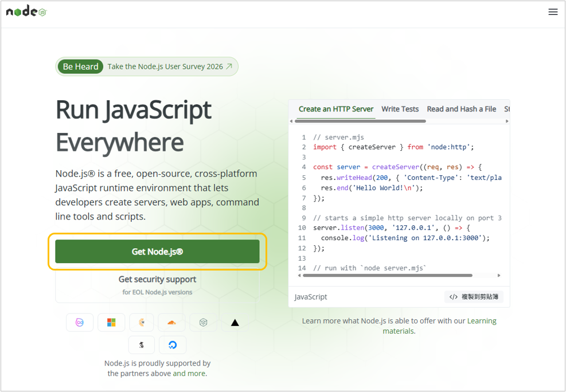Image resolution: width=566 pixels, height=392 pixels.
Task: Follow the 'and more' partners link
Action: (189, 374)
